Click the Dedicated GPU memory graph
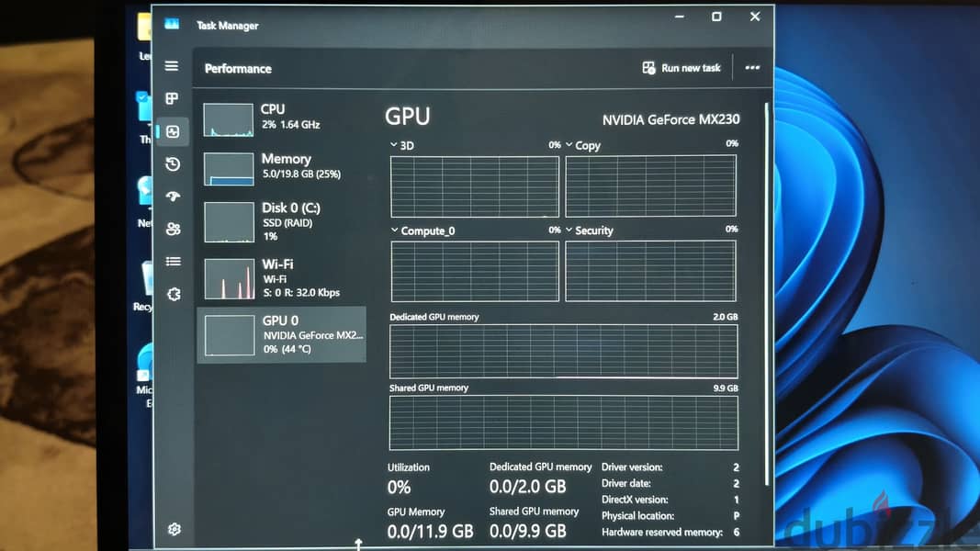980x551 pixels. pyautogui.click(x=564, y=351)
